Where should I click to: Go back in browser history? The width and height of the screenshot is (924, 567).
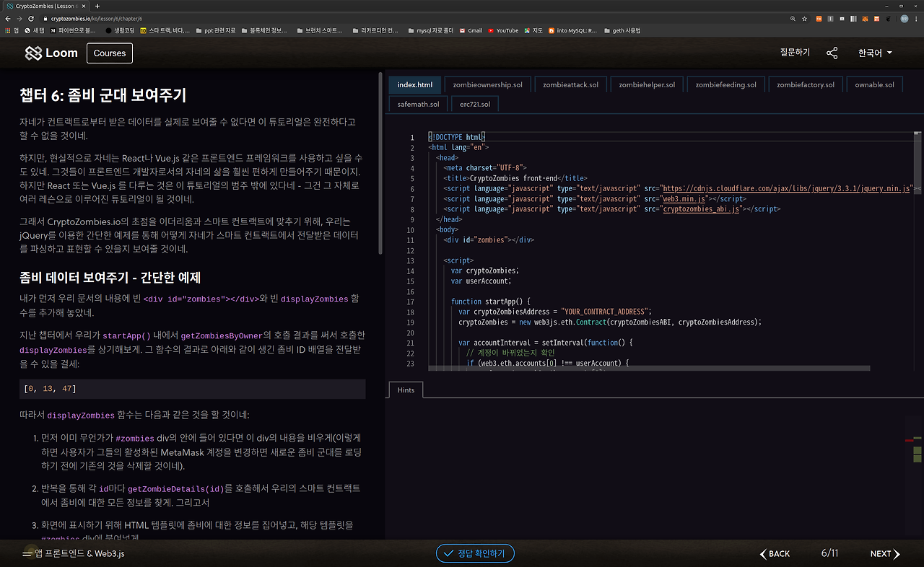6,19
